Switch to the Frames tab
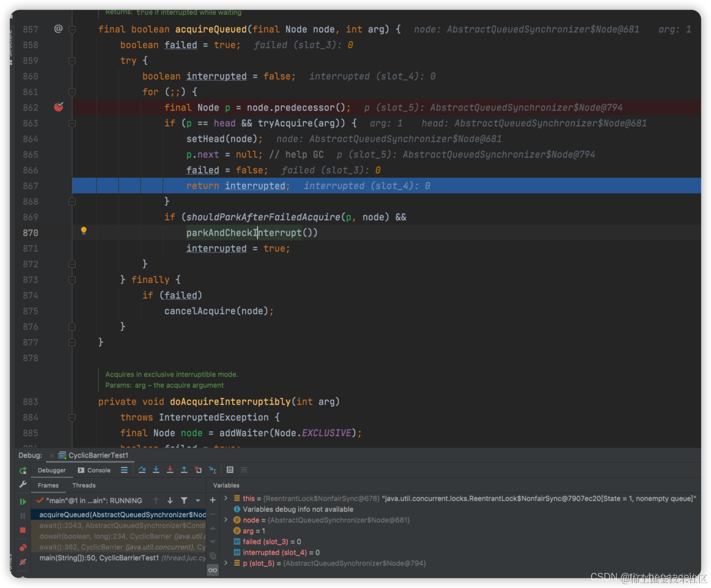 tap(48, 485)
